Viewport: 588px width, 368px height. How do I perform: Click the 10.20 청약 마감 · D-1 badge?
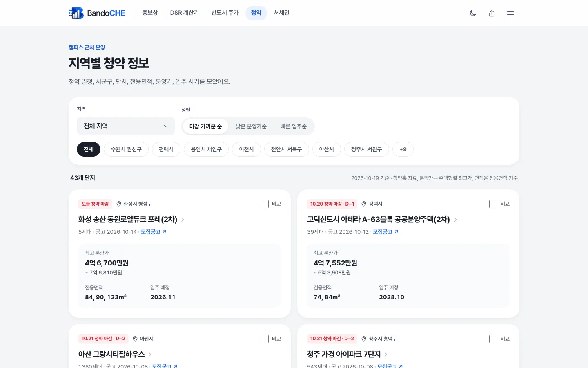(332, 204)
